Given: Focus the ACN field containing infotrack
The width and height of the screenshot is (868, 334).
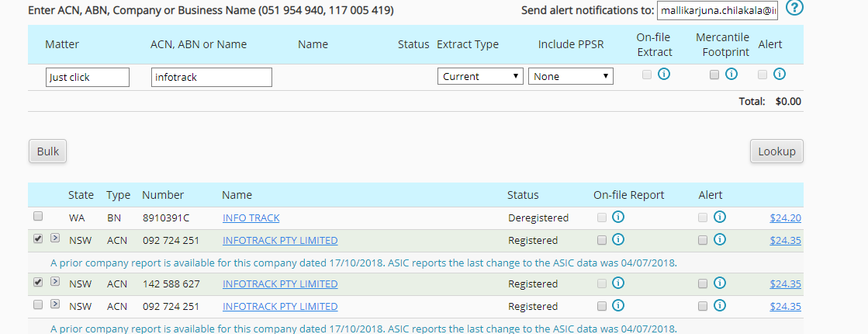Looking at the screenshot, I should point(212,77).
